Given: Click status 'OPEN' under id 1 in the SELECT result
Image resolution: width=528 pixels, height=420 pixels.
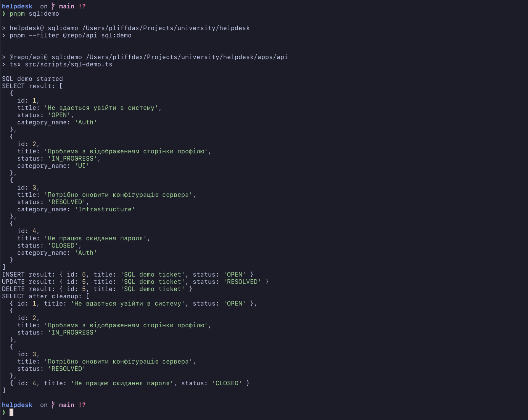Looking at the screenshot, I should coord(59,115).
